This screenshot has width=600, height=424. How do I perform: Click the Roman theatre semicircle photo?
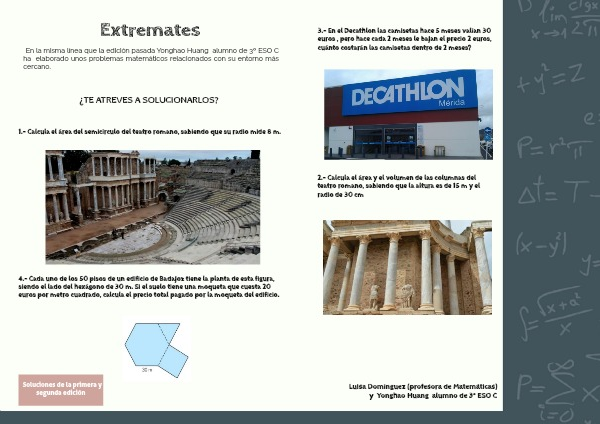point(152,206)
